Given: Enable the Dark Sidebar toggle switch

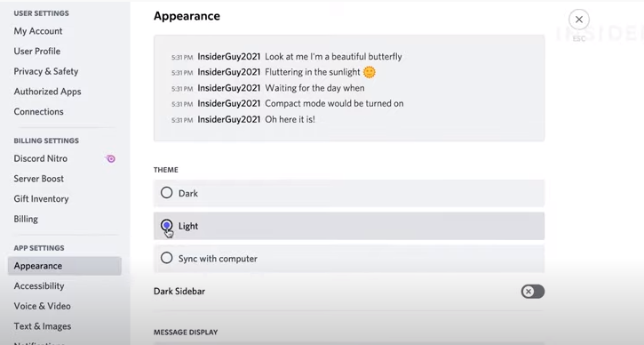Looking at the screenshot, I should 533,292.
